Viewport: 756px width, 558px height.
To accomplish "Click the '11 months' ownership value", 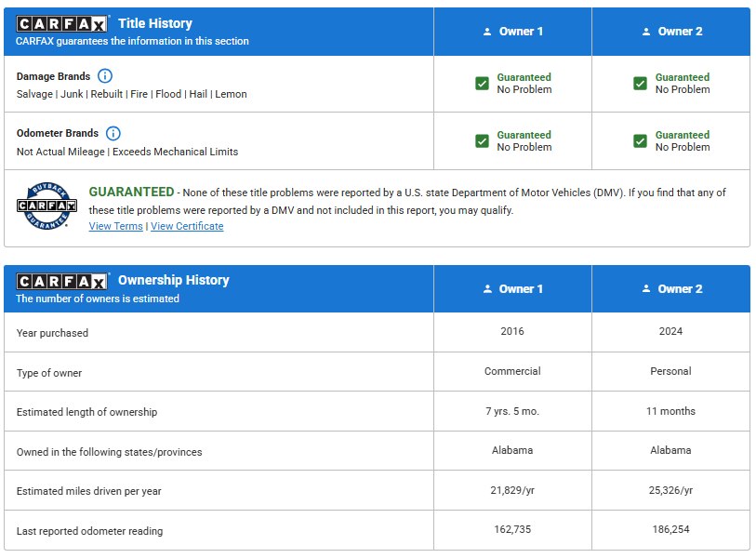I will tap(670, 411).
